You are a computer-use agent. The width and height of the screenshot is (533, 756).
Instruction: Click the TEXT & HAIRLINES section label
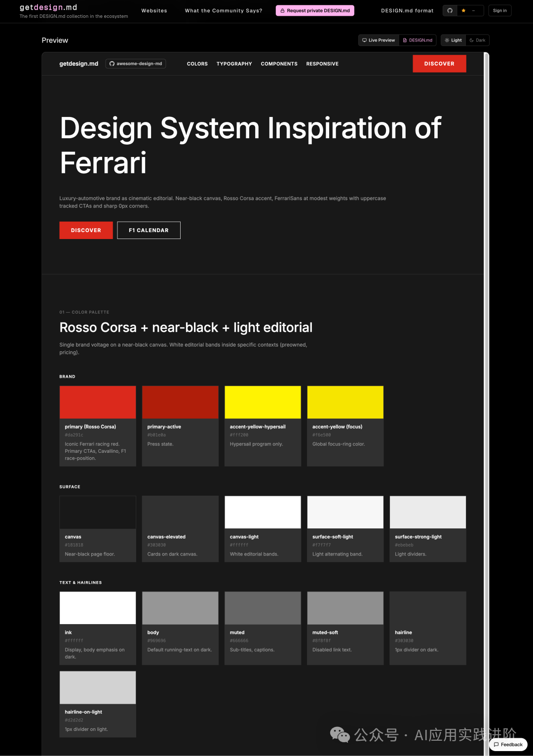(80, 583)
